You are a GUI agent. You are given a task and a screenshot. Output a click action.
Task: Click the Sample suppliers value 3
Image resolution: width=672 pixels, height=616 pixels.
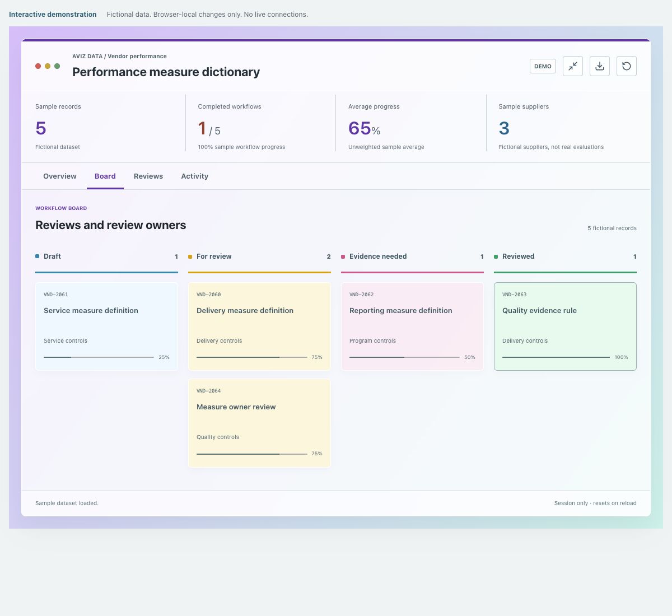point(504,128)
